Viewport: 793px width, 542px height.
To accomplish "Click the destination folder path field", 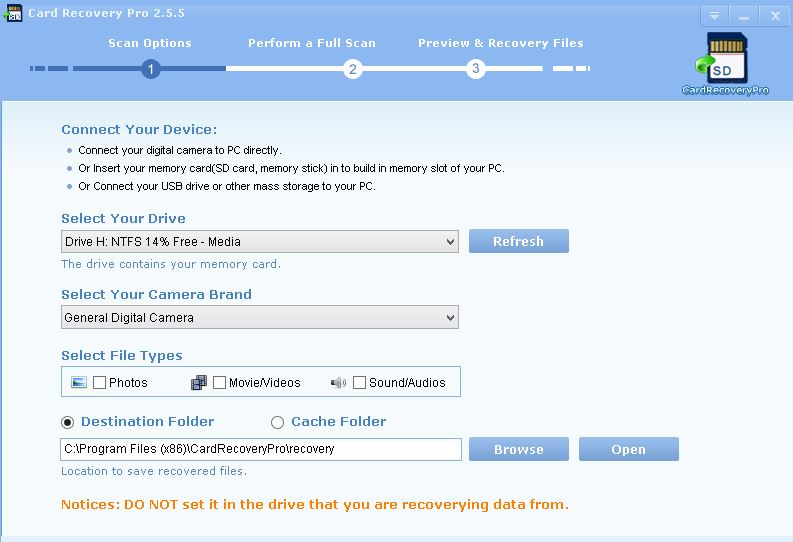I will click(261, 449).
